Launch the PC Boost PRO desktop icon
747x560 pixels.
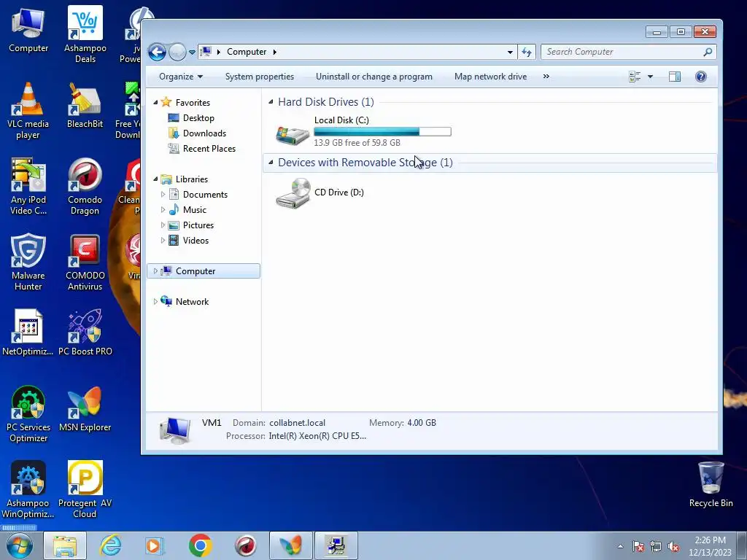coord(85,332)
